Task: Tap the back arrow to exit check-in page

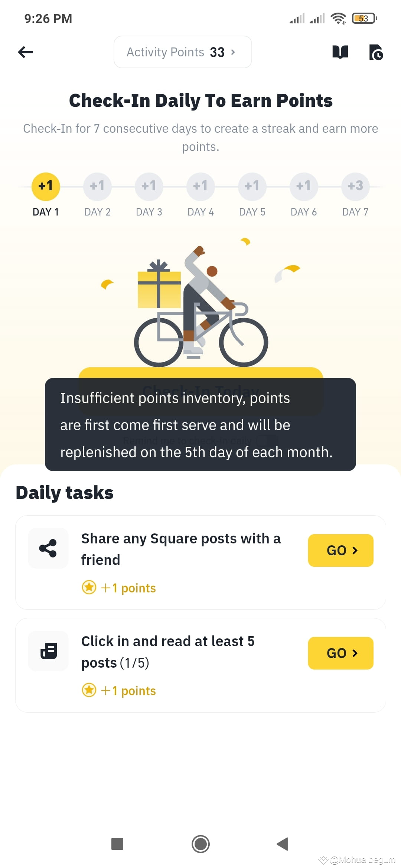Action: tap(25, 52)
